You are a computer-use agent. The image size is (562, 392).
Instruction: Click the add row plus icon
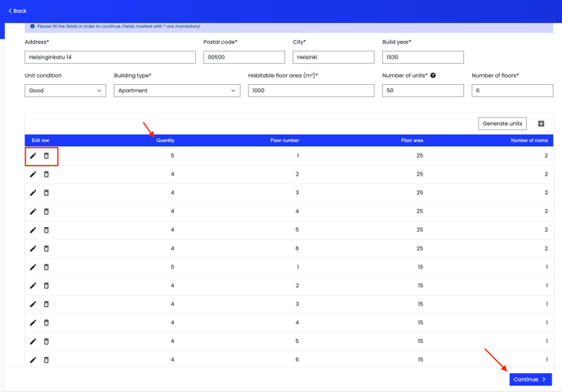tap(541, 124)
